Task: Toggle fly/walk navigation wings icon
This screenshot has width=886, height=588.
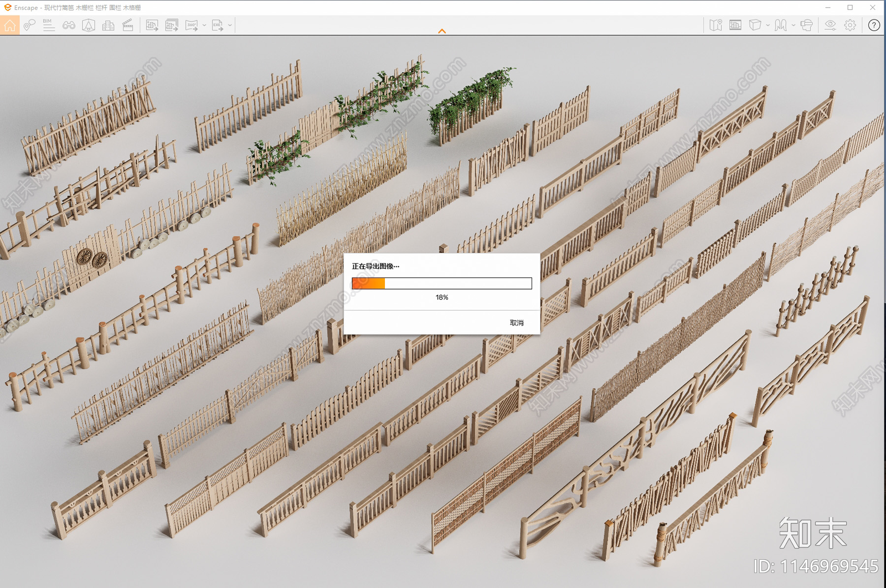Action: pos(781,25)
